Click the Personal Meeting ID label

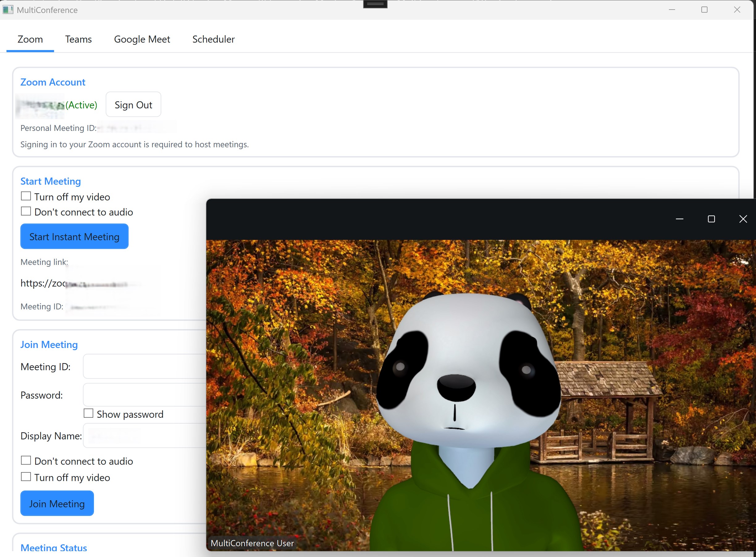[58, 128]
